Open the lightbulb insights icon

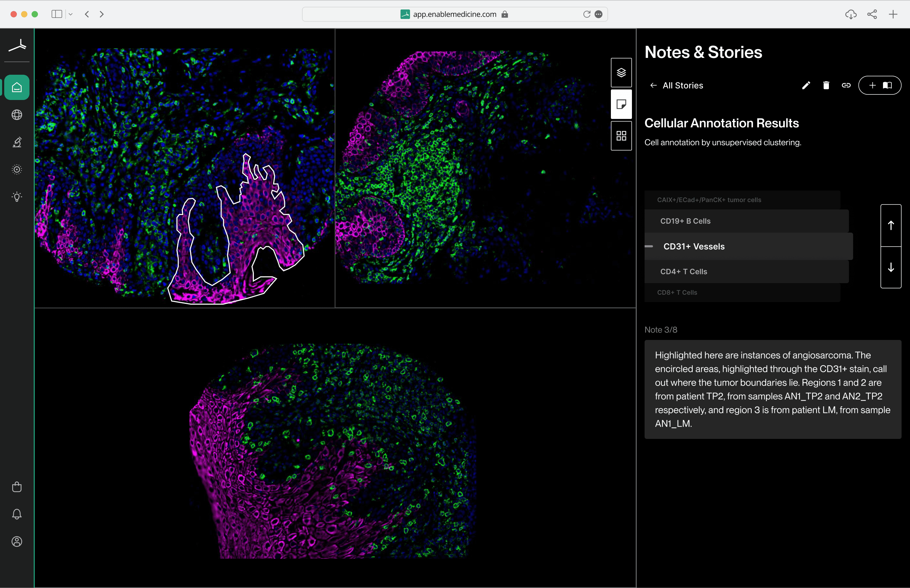tap(17, 196)
